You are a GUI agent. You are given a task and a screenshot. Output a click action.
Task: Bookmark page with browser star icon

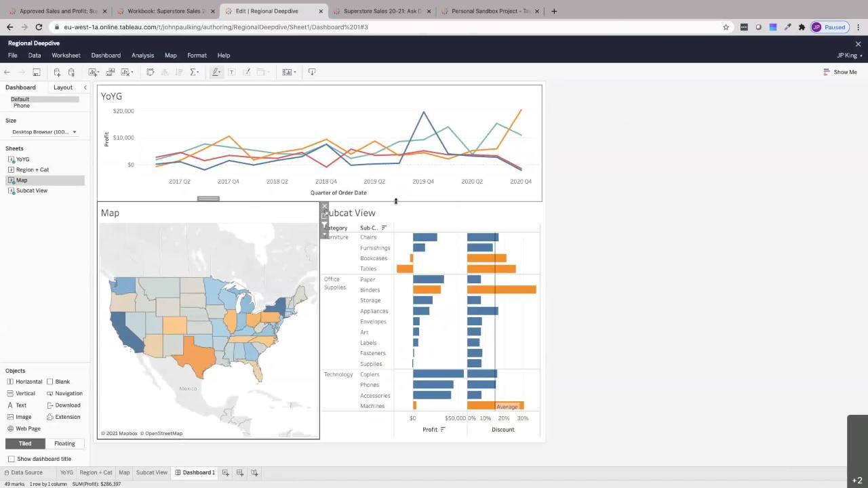click(726, 27)
